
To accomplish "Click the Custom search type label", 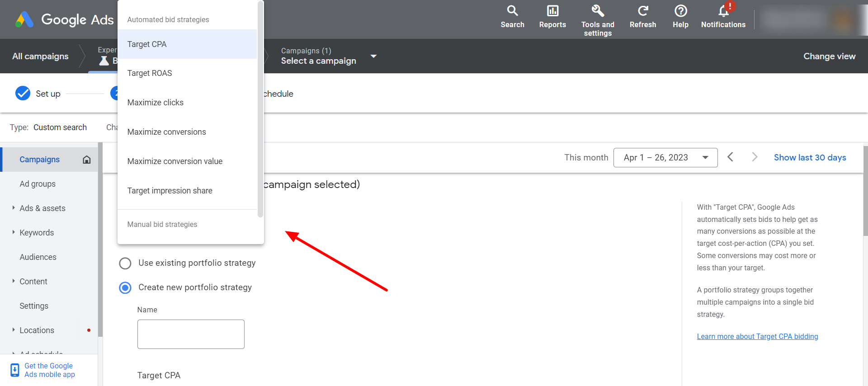I will 60,127.
